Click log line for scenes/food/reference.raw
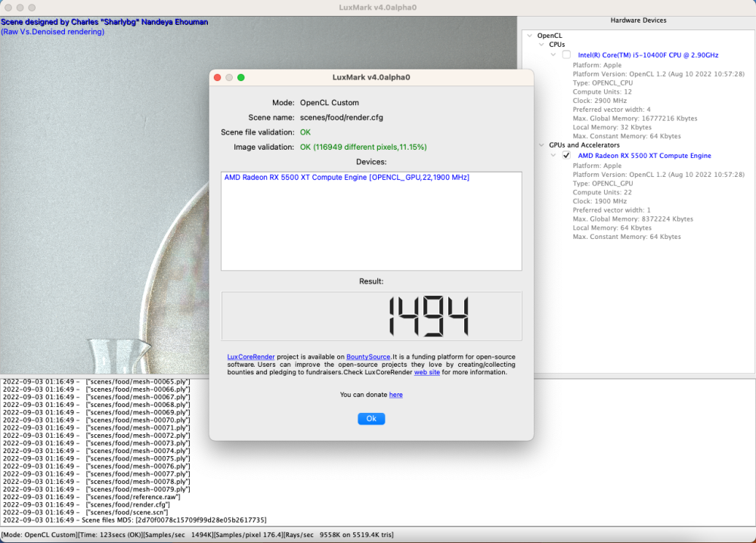The height and width of the screenshot is (543, 756). 91,497
